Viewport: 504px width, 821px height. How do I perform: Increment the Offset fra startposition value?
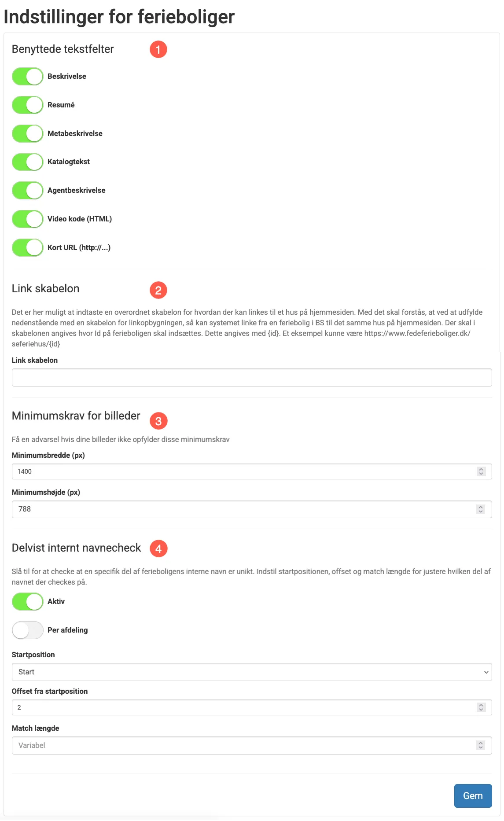[481, 705]
